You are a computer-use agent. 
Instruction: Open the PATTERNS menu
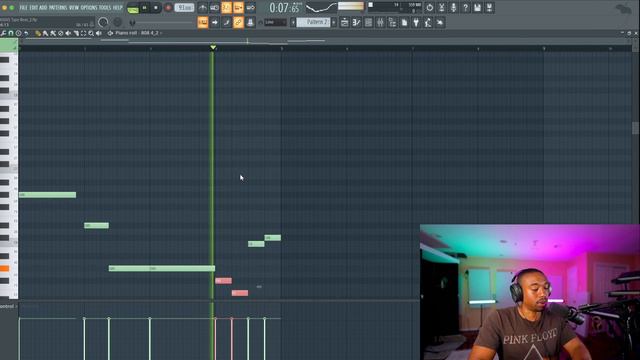tap(58, 7)
